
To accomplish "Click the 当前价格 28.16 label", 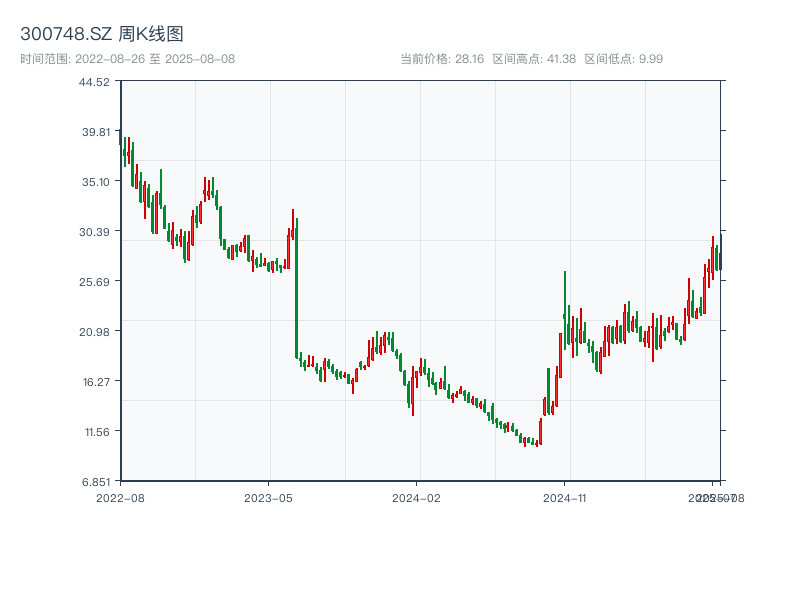I will (x=441, y=59).
